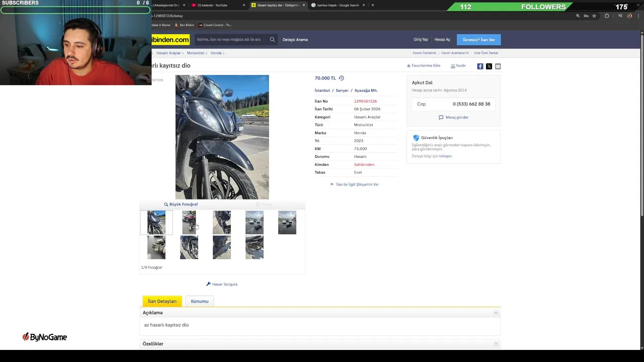Screen dimensions: 644x362
Task: Click the browser profile avatar
Action: point(629,16)
